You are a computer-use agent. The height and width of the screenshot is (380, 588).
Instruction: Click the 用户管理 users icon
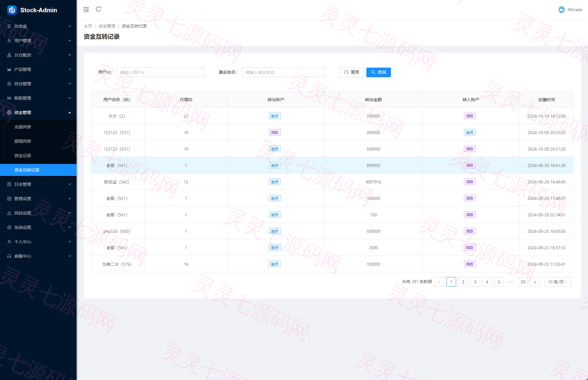[x=9, y=41]
